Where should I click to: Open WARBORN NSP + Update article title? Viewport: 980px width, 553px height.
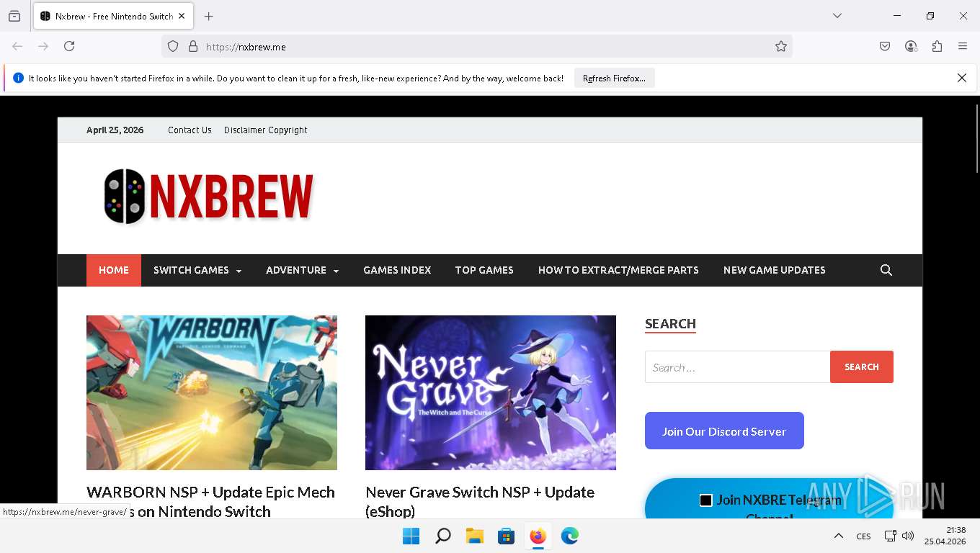[x=210, y=501]
